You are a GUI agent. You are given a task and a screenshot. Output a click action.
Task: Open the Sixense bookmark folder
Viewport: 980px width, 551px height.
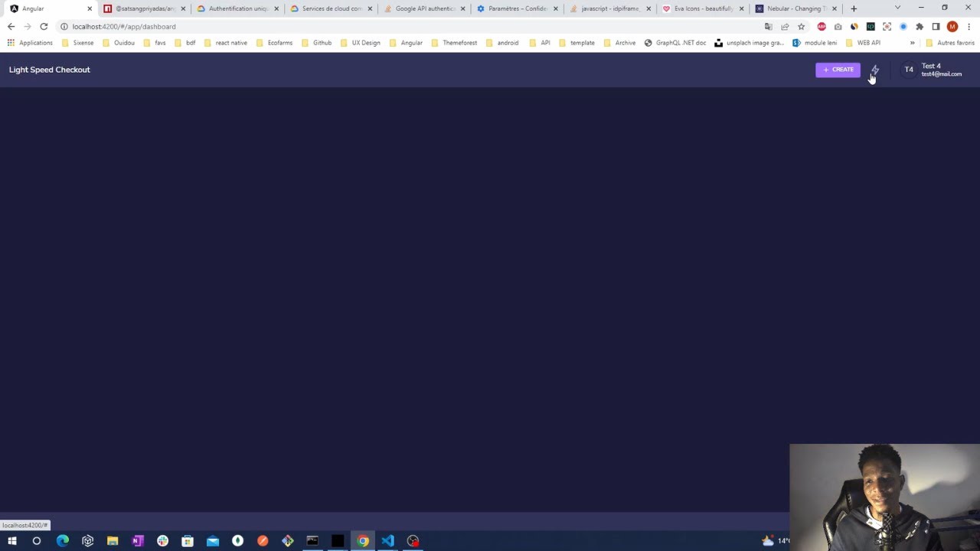pos(77,43)
